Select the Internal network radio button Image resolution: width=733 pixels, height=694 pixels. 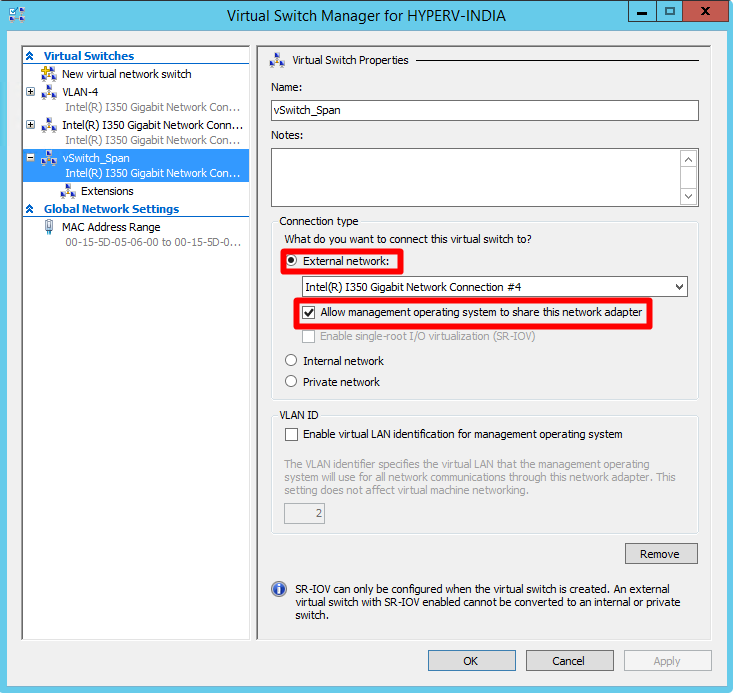291,360
